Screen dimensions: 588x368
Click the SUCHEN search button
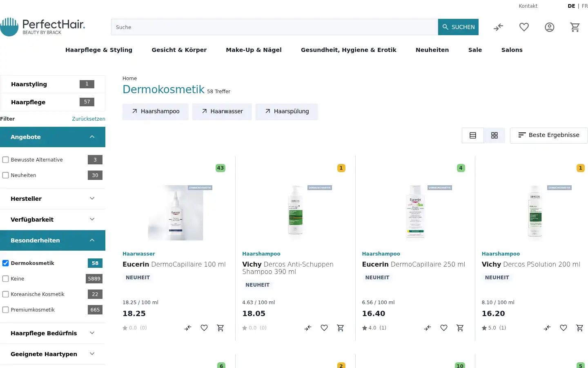point(458,27)
